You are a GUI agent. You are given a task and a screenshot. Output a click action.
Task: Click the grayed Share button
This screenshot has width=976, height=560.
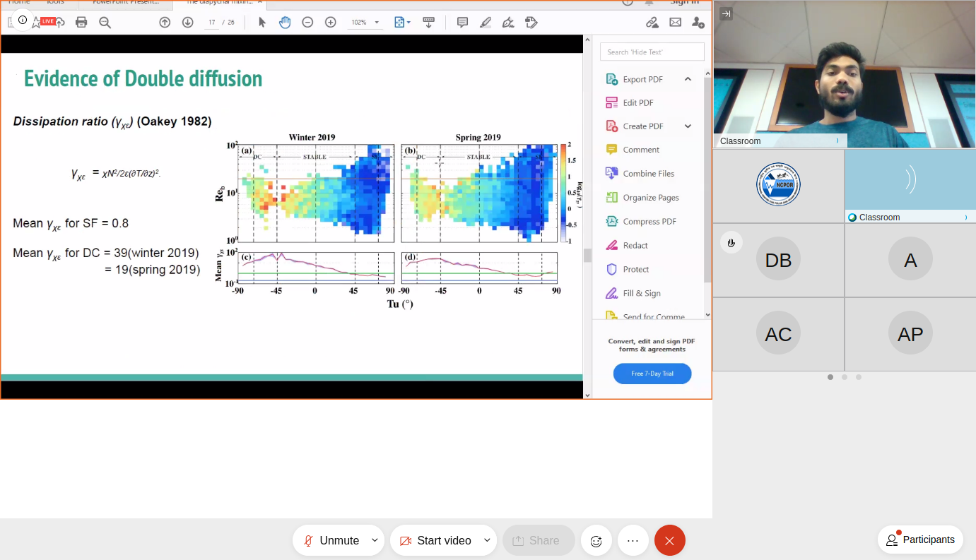[539, 540]
